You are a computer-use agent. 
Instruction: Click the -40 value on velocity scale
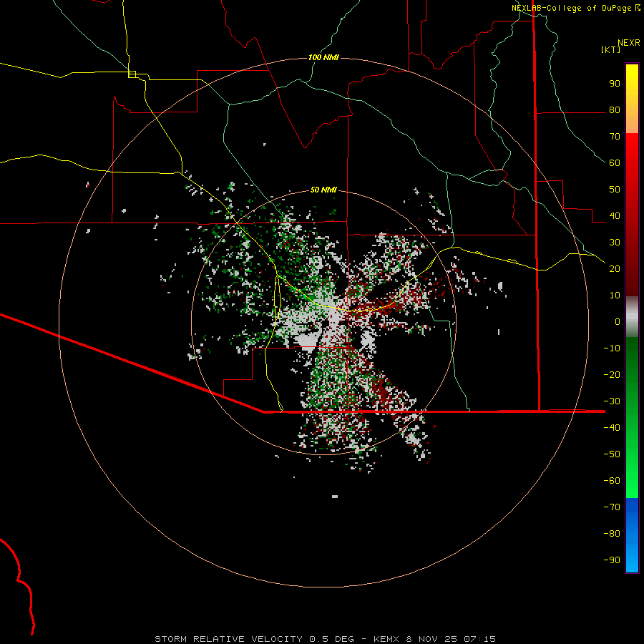pos(612,428)
